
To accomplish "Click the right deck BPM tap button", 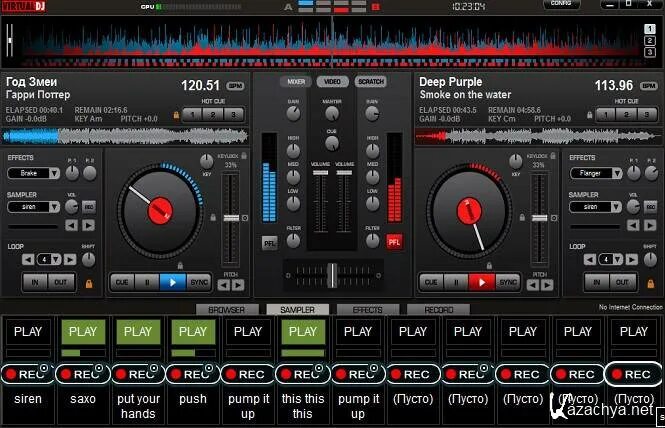I will (x=649, y=86).
